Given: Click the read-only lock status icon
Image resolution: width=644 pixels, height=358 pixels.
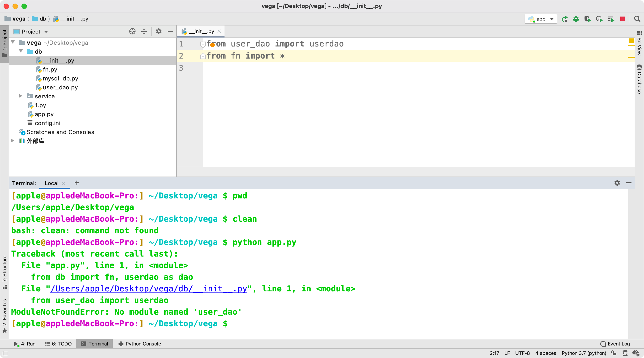Looking at the screenshot, I should [x=614, y=353].
